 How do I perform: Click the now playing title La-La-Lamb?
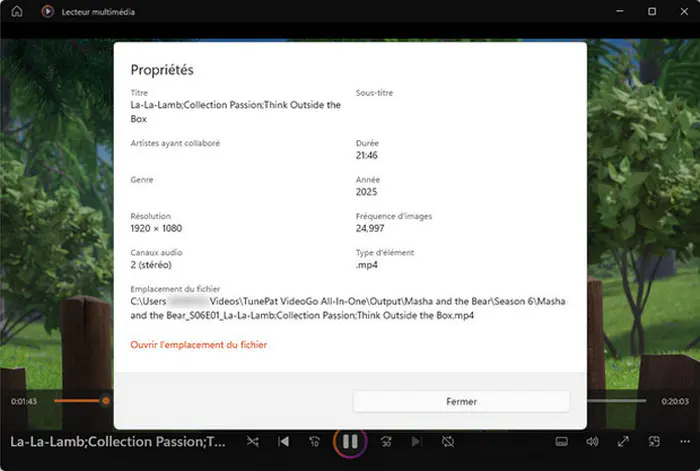pyautogui.click(x=118, y=442)
